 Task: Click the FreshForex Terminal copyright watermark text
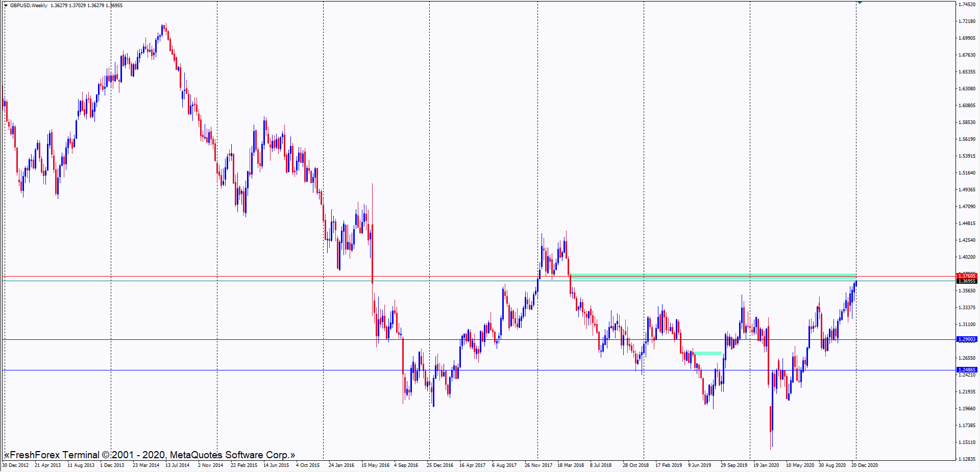(149, 455)
